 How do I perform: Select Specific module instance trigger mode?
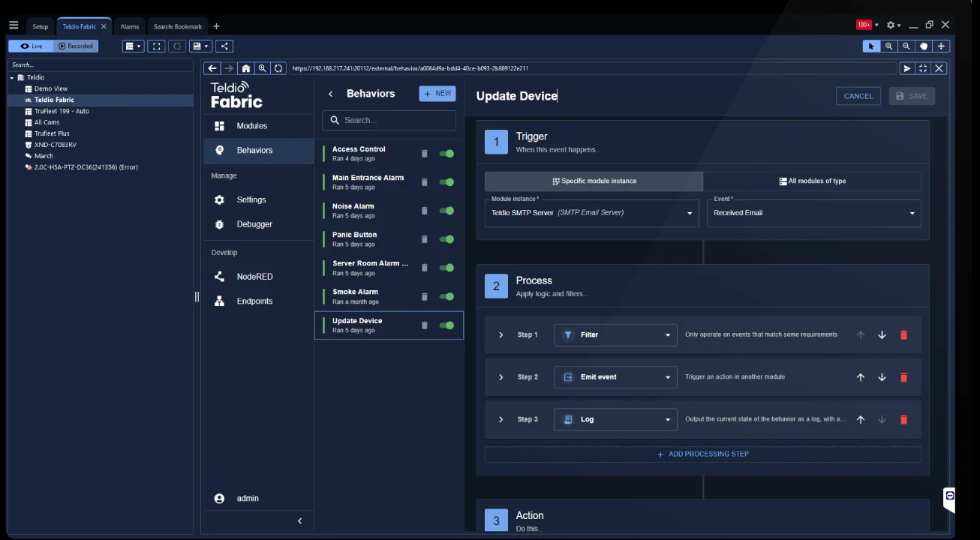coord(594,181)
